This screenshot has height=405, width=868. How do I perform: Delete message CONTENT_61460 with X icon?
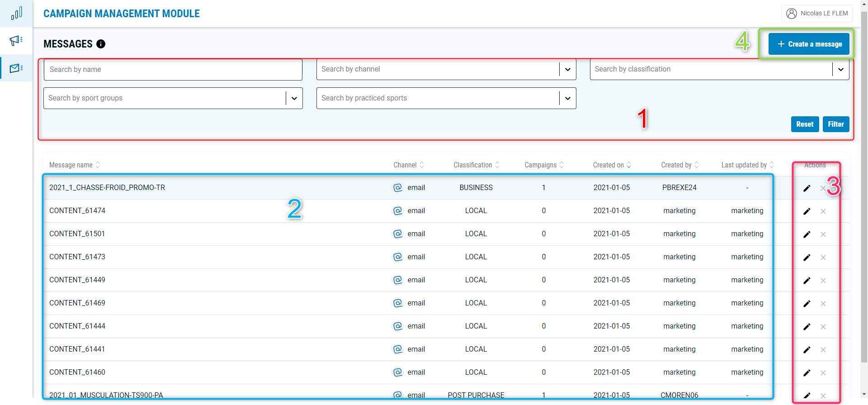(823, 373)
